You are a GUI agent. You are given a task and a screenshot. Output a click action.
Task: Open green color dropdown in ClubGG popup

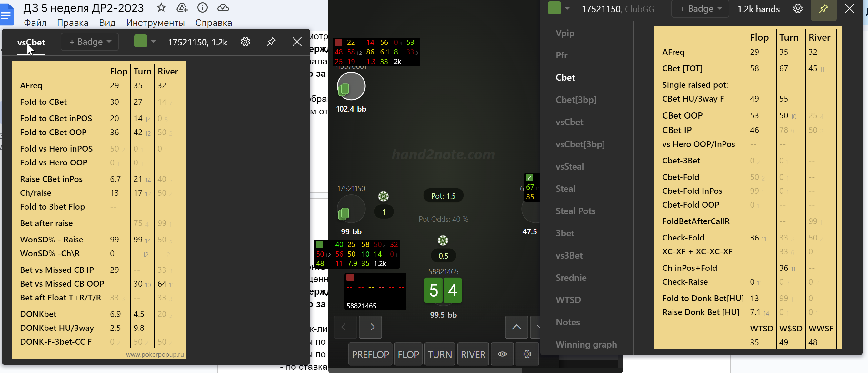click(x=559, y=8)
